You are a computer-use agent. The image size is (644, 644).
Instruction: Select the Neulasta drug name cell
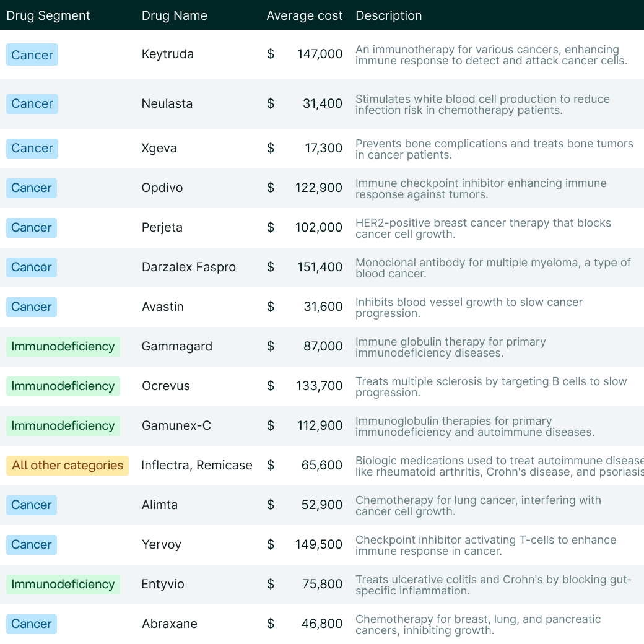167,103
